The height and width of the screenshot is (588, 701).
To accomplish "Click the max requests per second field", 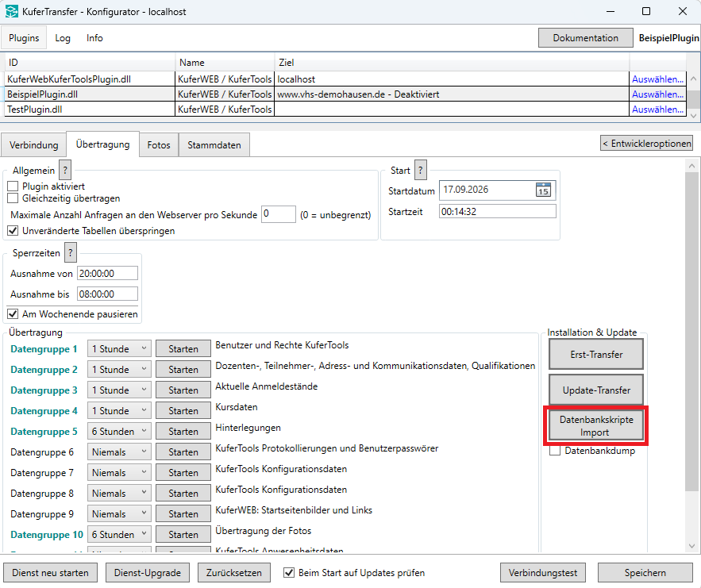I will click(279, 214).
